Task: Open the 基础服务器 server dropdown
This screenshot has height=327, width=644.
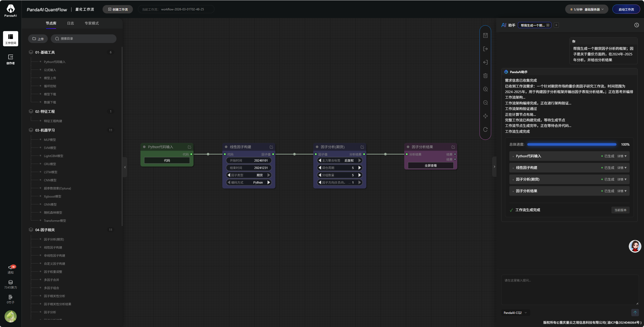Action: (587, 9)
